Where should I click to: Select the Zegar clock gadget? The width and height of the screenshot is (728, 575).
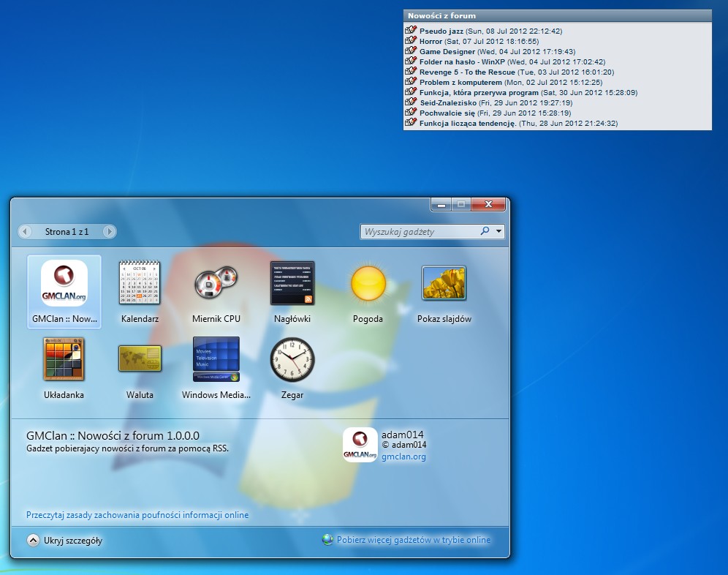[292, 359]
